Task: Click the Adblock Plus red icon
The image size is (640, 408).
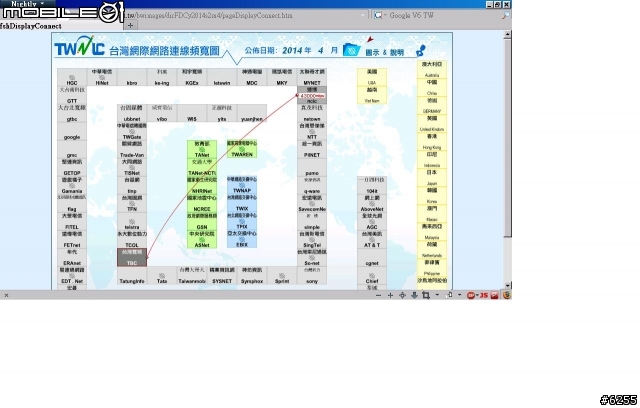Action: [x=471, y=295]
